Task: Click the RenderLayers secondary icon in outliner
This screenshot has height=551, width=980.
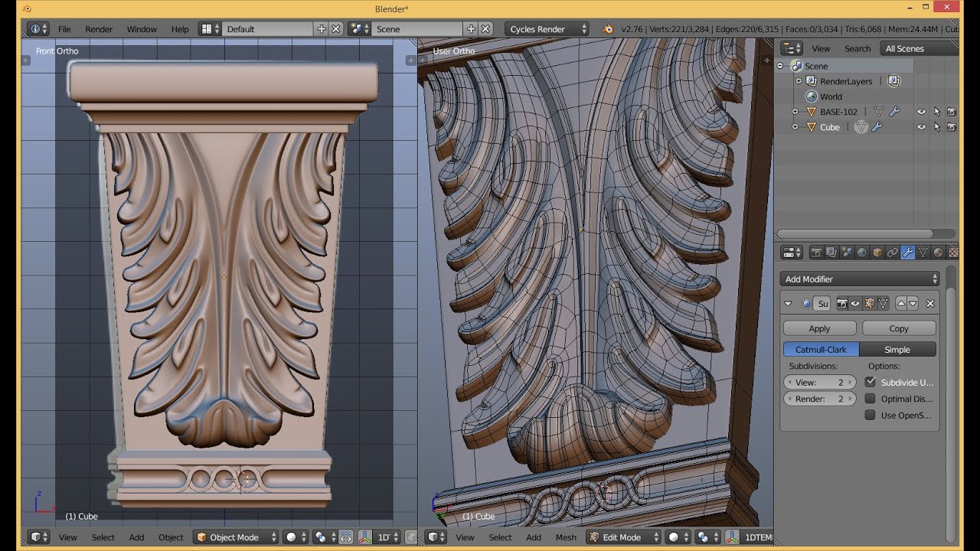Action: pyautogui.click(x=893, y=81)
